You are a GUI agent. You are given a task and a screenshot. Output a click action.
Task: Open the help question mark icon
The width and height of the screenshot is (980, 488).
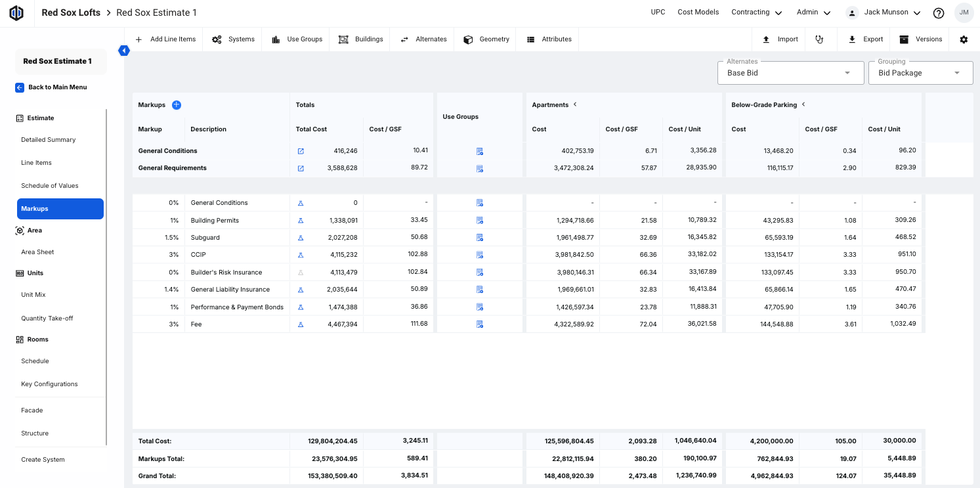tap(939, 13)
